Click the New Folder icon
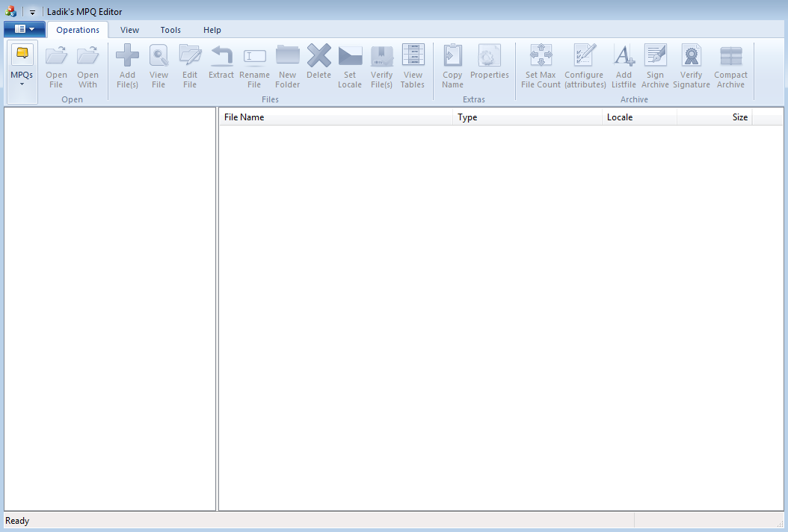This screenshot has height=532, width=788. 287,55
